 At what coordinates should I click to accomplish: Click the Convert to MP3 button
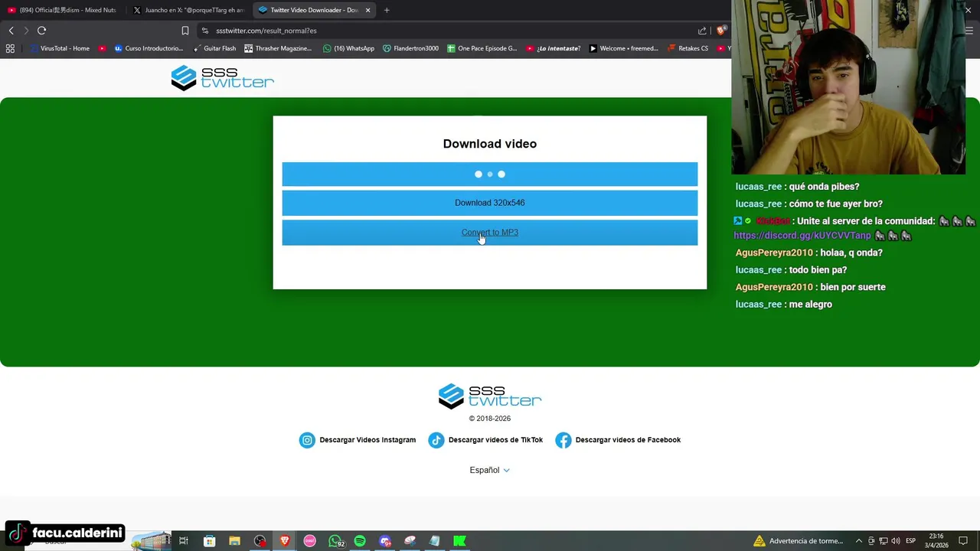click(490, 233)
